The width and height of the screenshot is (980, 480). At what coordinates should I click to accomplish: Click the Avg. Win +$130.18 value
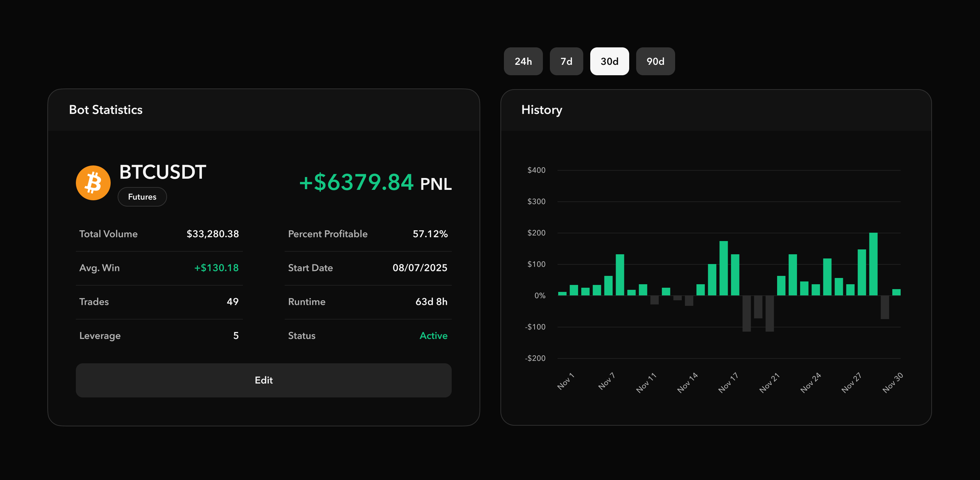click(216, 268)
